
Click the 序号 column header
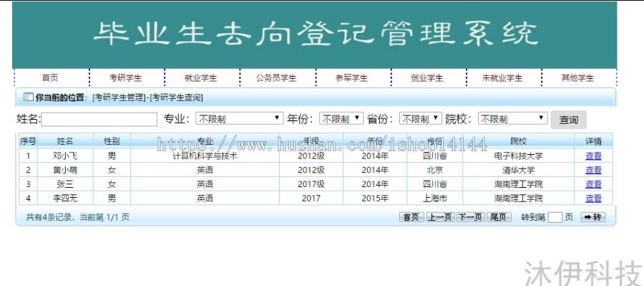click(28, 141)
